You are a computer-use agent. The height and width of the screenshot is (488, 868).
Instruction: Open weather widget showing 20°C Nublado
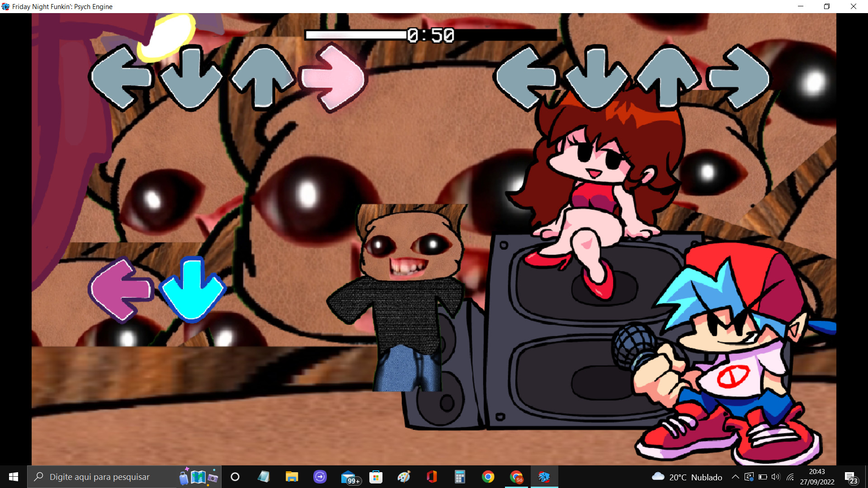(x=687, y=477)
